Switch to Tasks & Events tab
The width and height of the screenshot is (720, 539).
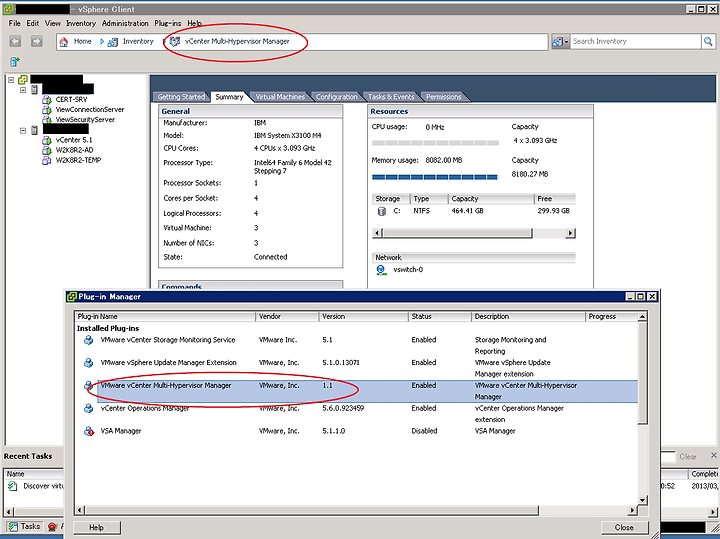tap(391, 96)
